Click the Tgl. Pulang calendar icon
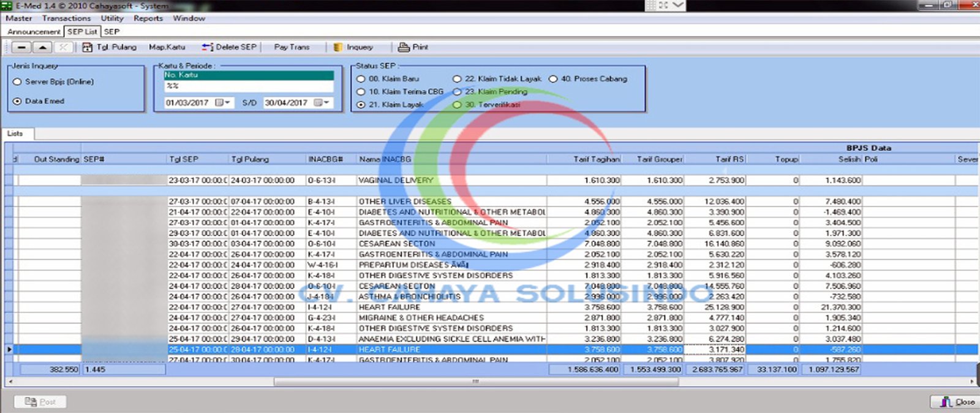 coord(88,47)
